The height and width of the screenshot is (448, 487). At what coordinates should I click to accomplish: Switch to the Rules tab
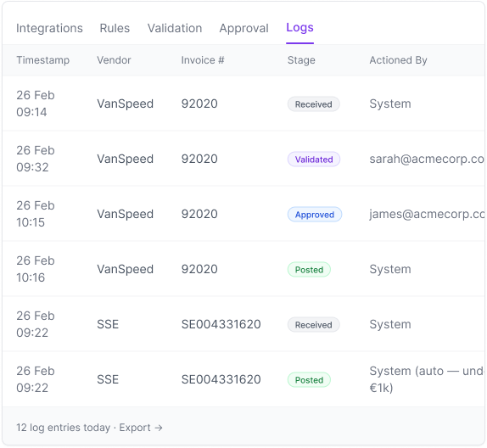[115, 28]
